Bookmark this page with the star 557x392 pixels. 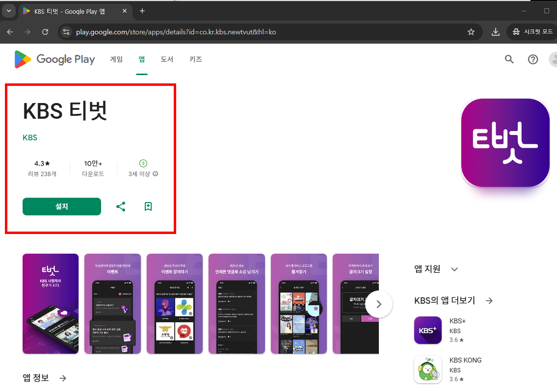pyautogui.click(x=471, y=31)
